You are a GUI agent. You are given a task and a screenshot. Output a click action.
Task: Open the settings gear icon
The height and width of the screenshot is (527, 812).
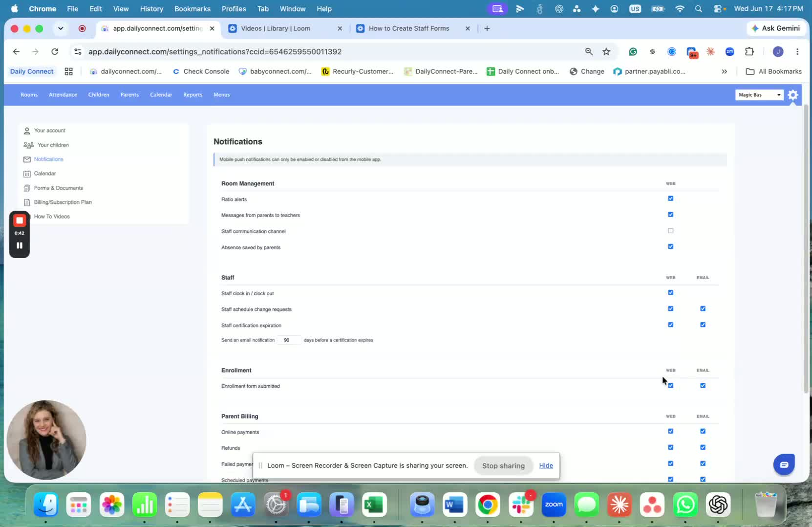(x=793, y=95)
